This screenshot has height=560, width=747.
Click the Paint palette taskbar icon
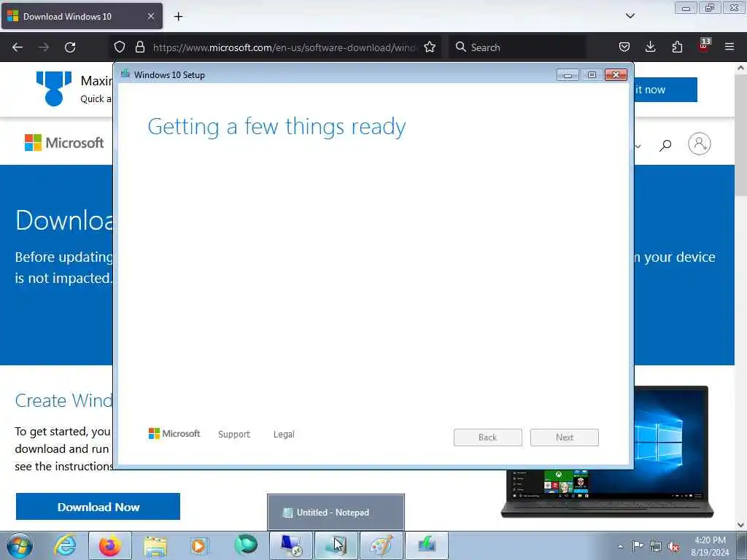point(382,545)
